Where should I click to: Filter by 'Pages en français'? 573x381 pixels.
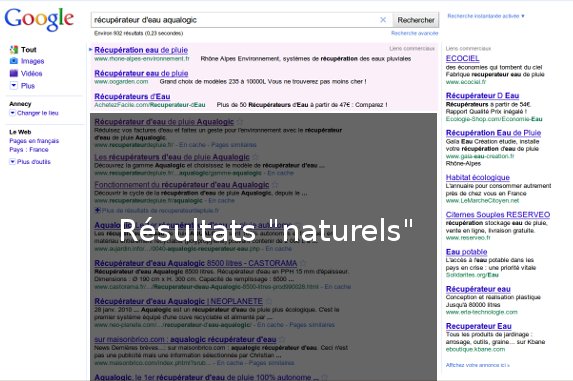[34, 141]
